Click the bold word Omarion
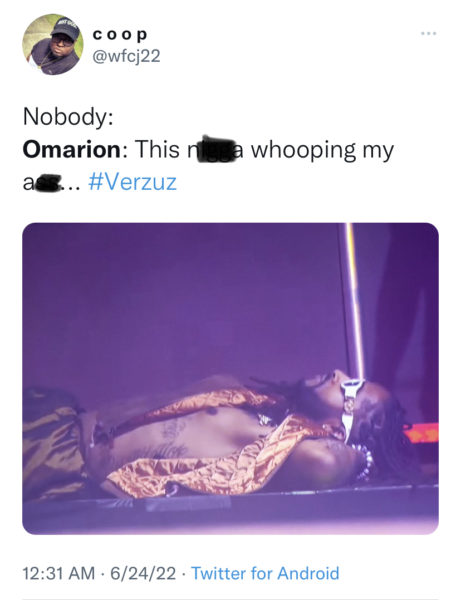 (72, 149)
